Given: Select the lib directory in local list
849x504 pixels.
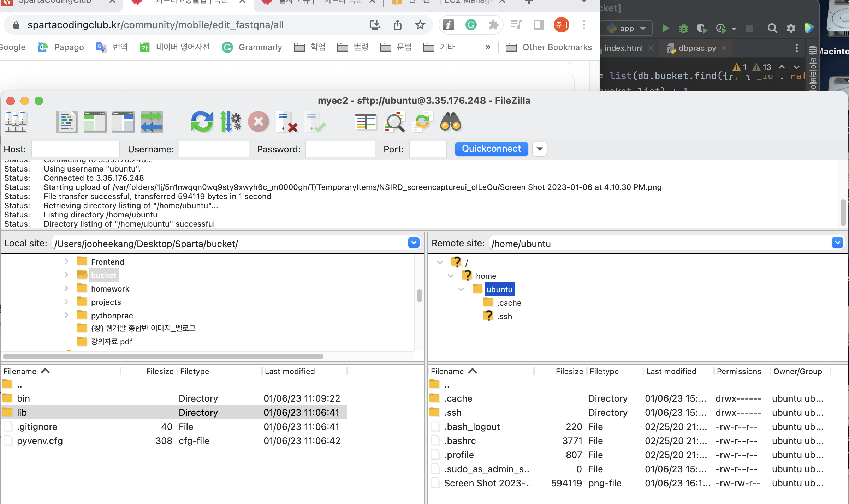Looking at the screenshot, I should [x=173, y=412].
